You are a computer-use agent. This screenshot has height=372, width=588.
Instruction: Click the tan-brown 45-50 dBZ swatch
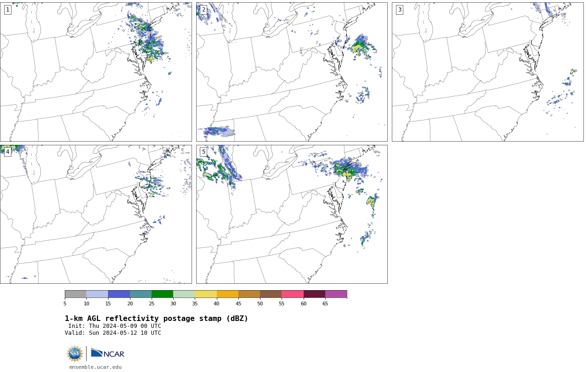click(249, 294)
